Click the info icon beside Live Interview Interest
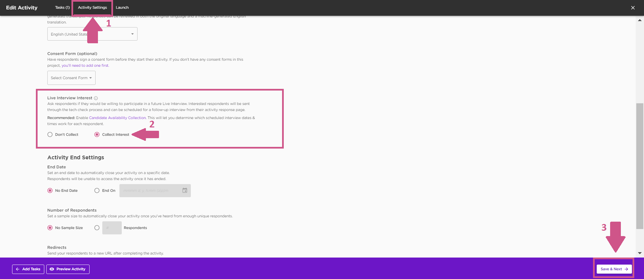The width and height of the screenshot is (644, 279). click(x=96, y=98)
